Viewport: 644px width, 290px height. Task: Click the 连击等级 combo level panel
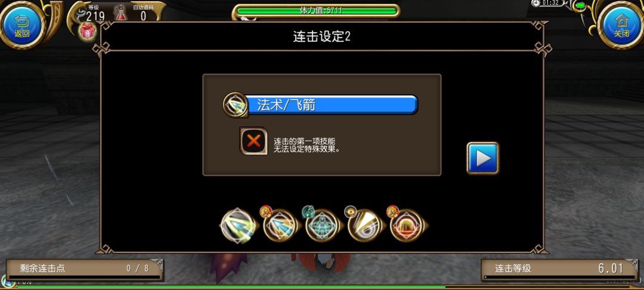click(559, 269)
